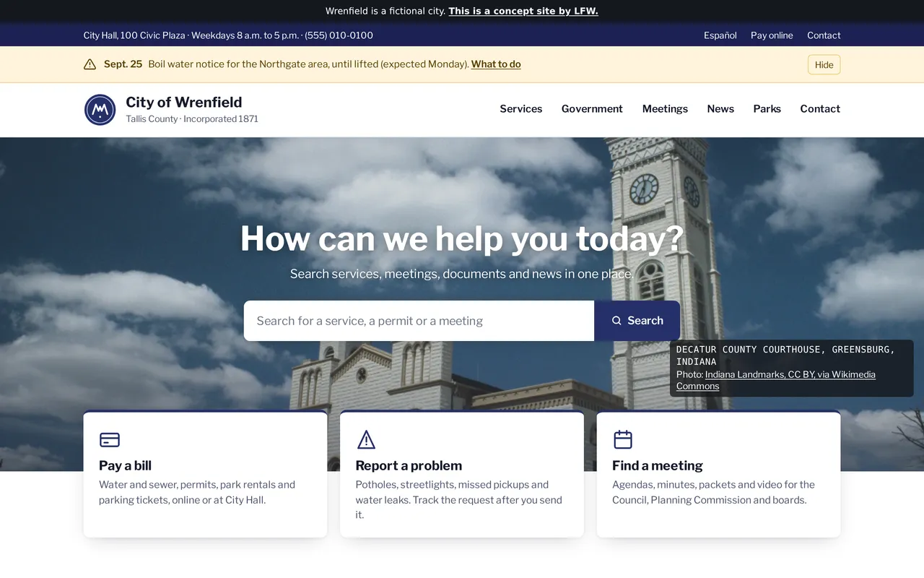Click the Agendas, minutes, packets description text
Image resolution: width=924 pixels, height=578 pixels.
click(x=713, y=492)
